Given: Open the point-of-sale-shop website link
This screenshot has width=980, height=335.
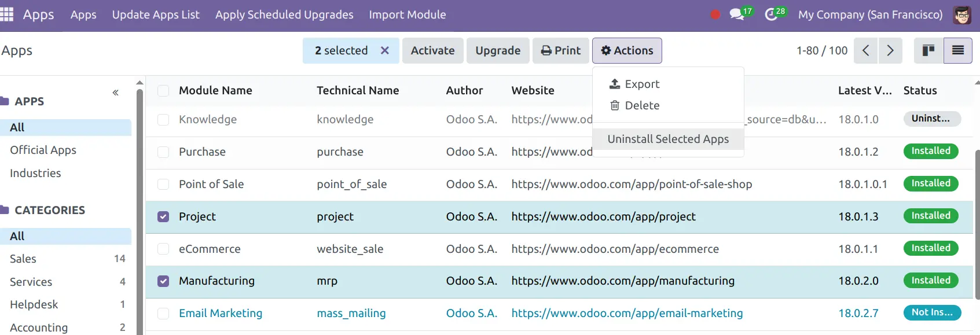Looking at the screenshot, I should [632, 184].
